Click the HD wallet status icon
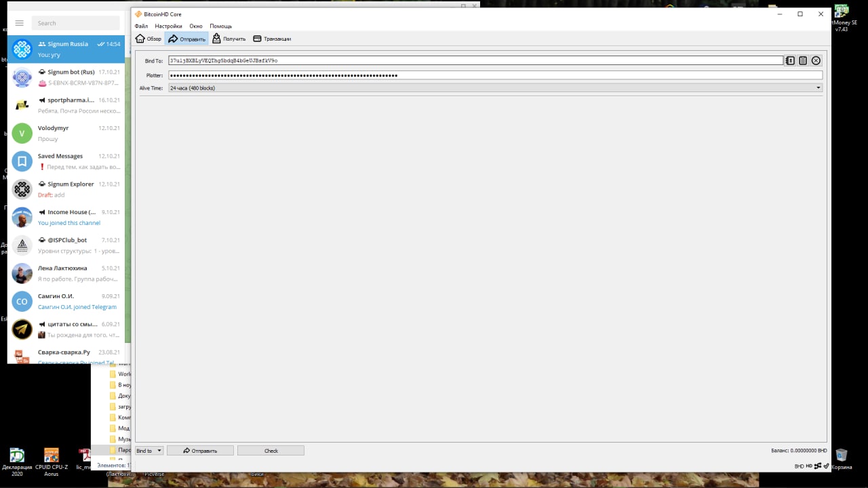This screenshot has height=488, width=868. (x=809, y=466)
